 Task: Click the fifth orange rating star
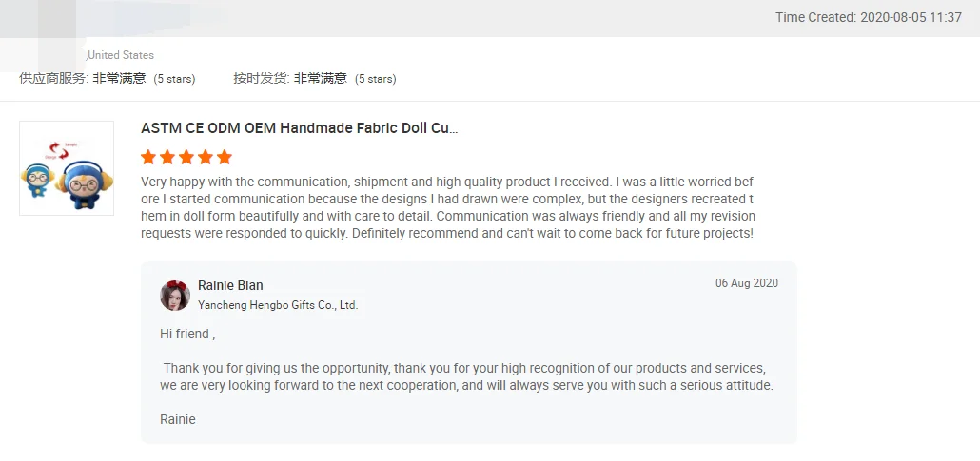pos(225,157)
